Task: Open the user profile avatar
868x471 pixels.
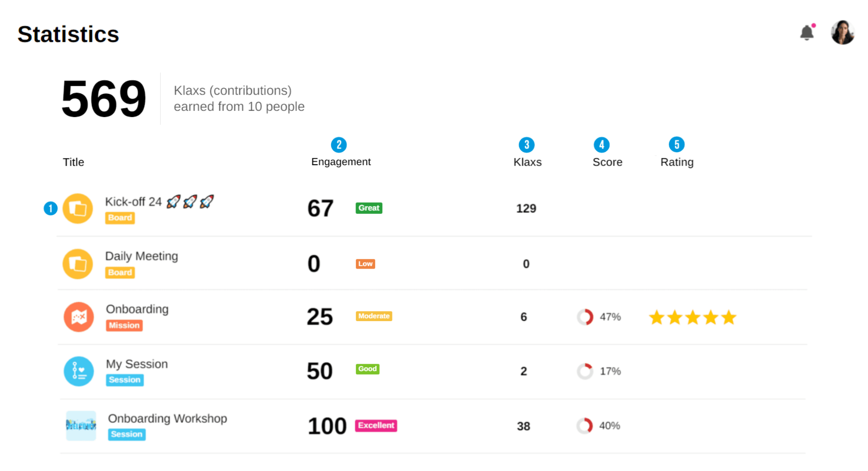Action: tap(842, 32)
